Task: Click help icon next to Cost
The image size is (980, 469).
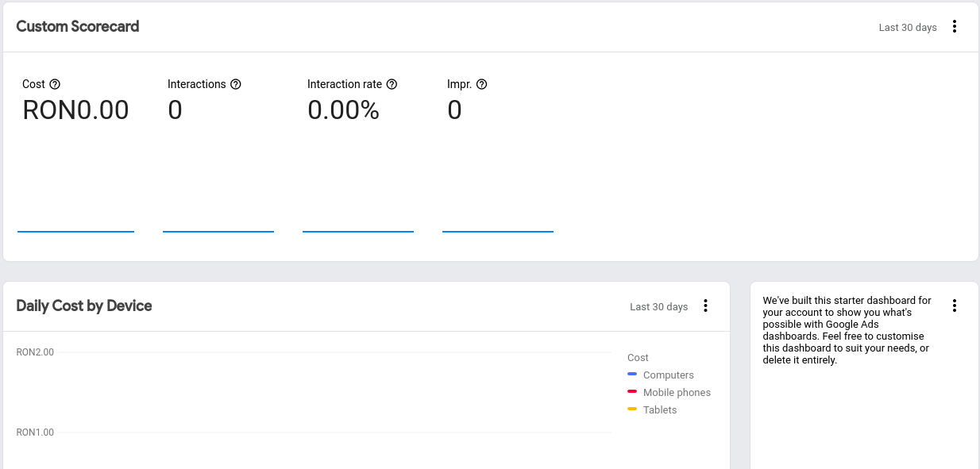Action: tap(55, 84)
